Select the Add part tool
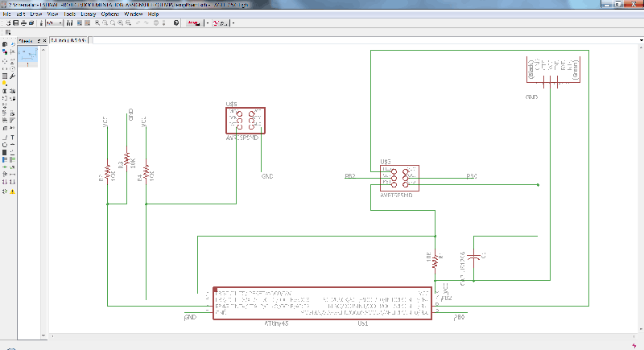The height and width of the screenshot is (350, 644). point(12,91)
